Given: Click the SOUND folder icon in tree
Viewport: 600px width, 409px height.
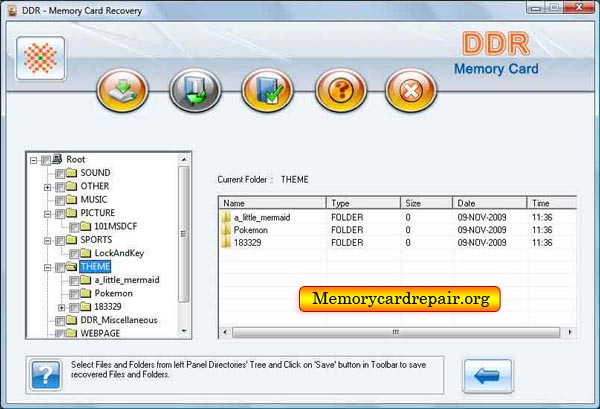Looking at the screenshot, I should (x=72, y=173).
